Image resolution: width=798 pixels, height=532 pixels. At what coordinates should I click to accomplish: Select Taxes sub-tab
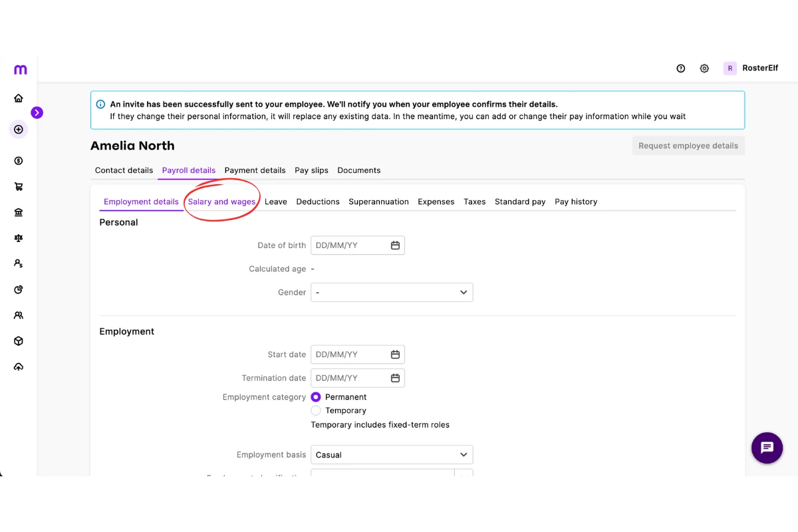click(475, 201)
